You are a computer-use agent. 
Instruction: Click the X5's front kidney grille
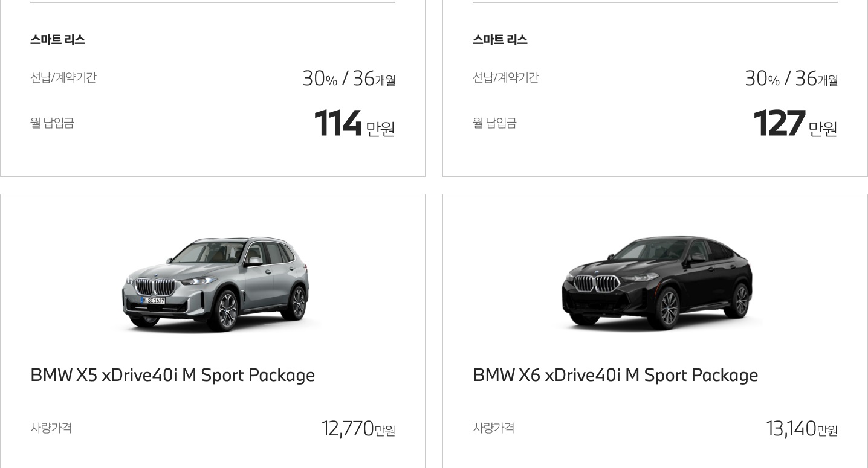point(155,286)
